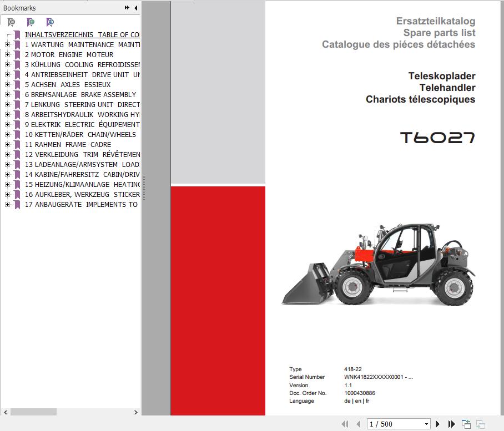Expand the 9 Elektrik Electric bookmark

7,124
